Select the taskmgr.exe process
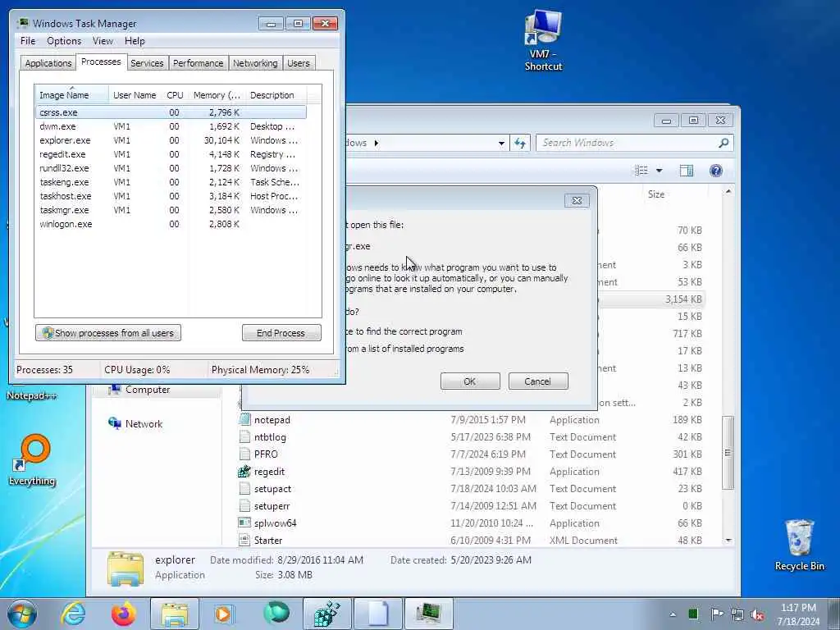 (x=171, y=210)
